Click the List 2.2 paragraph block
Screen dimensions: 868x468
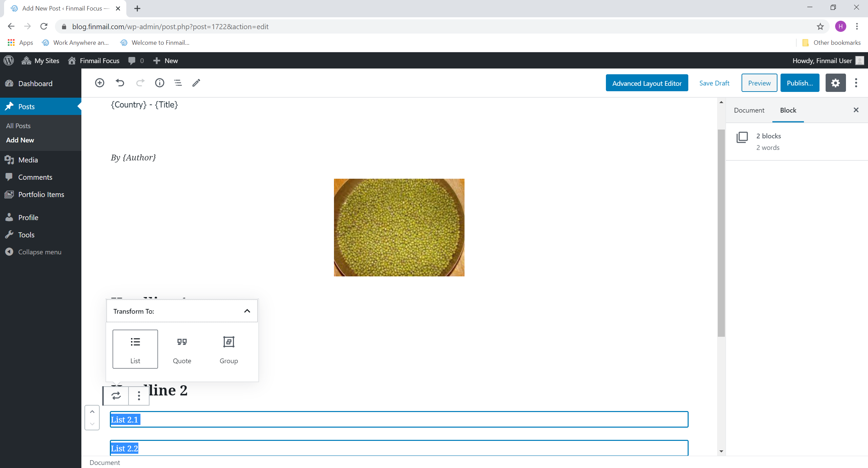(399, 448)
